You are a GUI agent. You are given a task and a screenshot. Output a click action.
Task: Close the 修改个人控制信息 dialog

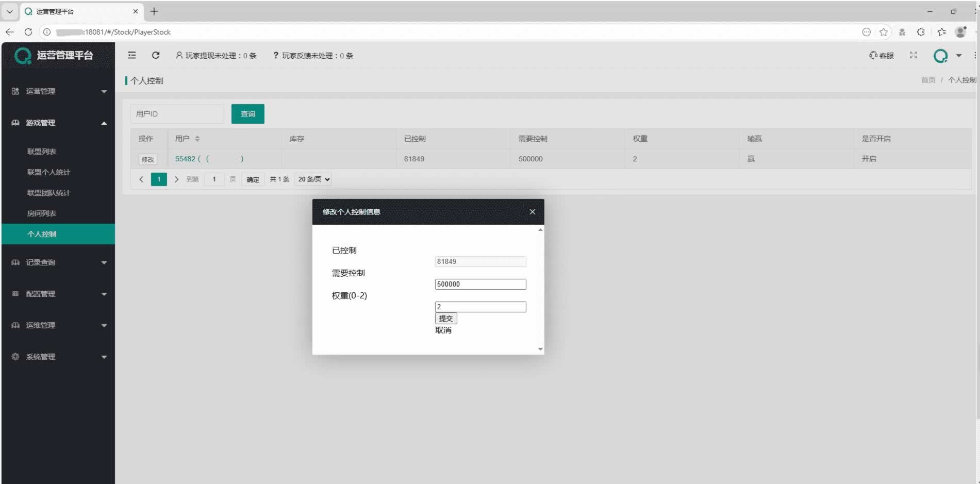tap(533, 212)
